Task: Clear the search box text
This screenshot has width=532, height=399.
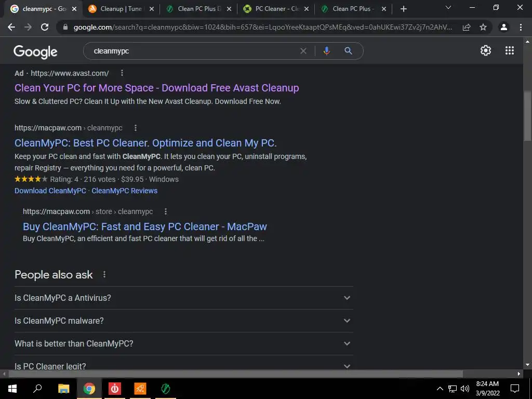Action: pyautogui.click(x=303, y=51)
